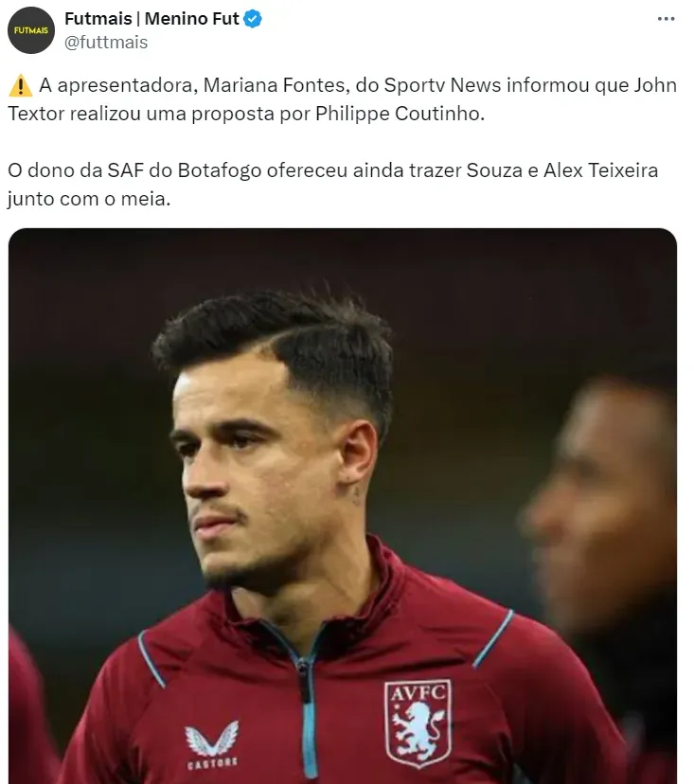Click the words Sportv News

pyautogui.click(x=441, y=85)
